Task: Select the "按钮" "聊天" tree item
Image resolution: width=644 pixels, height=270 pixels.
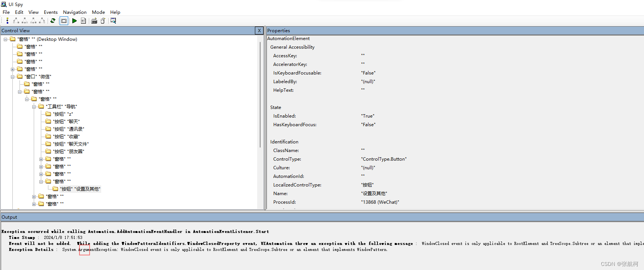Action: (66, 122)
